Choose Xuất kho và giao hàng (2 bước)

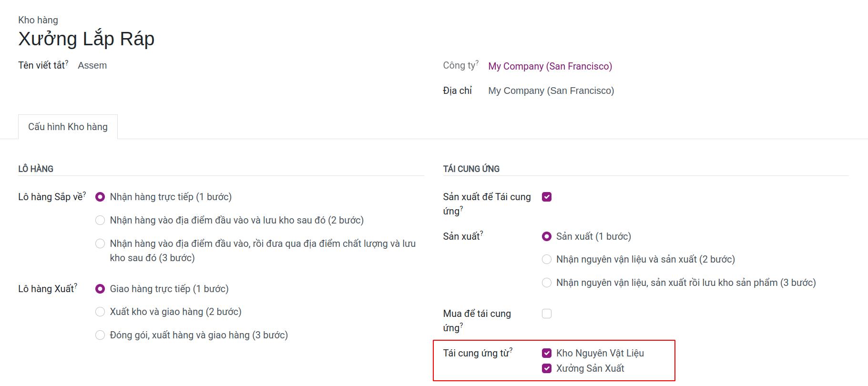coord(100,312)
